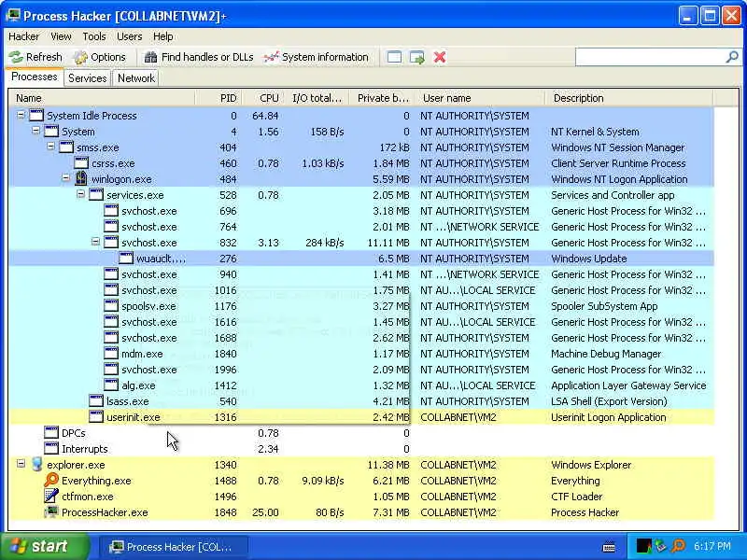Open the Tools menu
This screenshot has width=747, height=560.
point(94,36)
